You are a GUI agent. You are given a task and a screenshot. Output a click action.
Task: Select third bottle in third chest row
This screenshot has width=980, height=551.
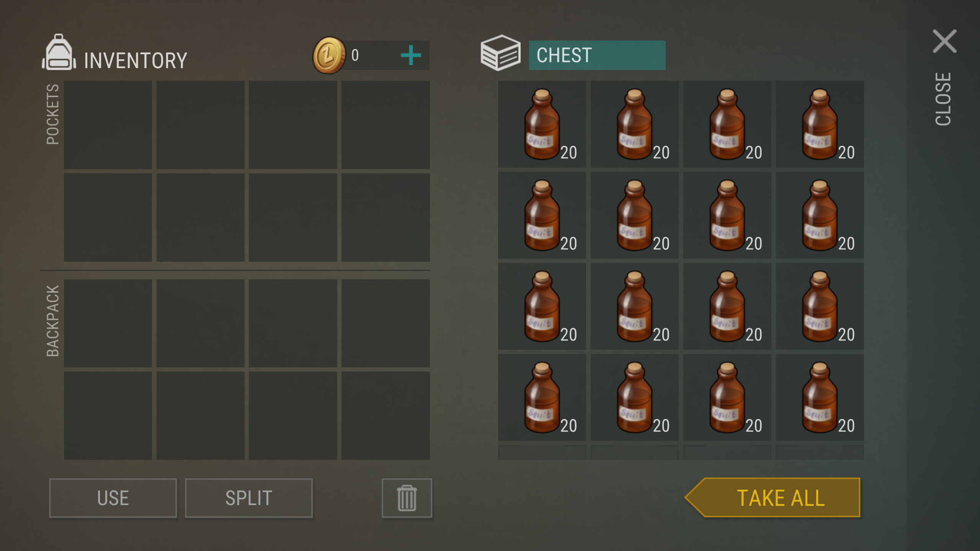[727, 306]
